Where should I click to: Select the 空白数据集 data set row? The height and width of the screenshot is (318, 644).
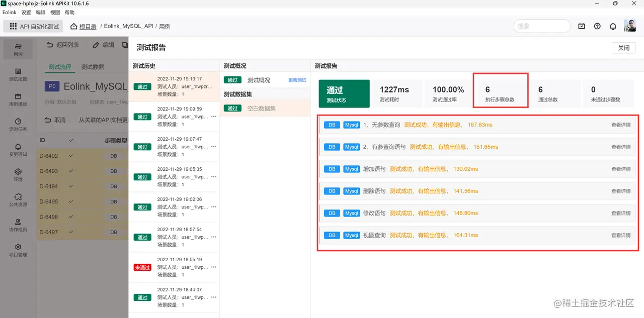click(265, 108)
